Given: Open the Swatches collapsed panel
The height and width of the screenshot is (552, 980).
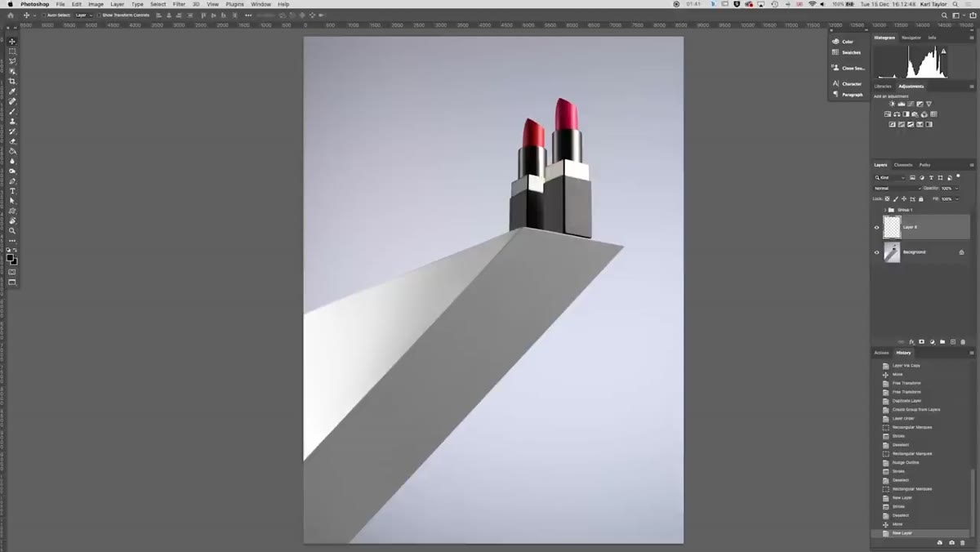Looking at the screenshot, I should point(846,52).
